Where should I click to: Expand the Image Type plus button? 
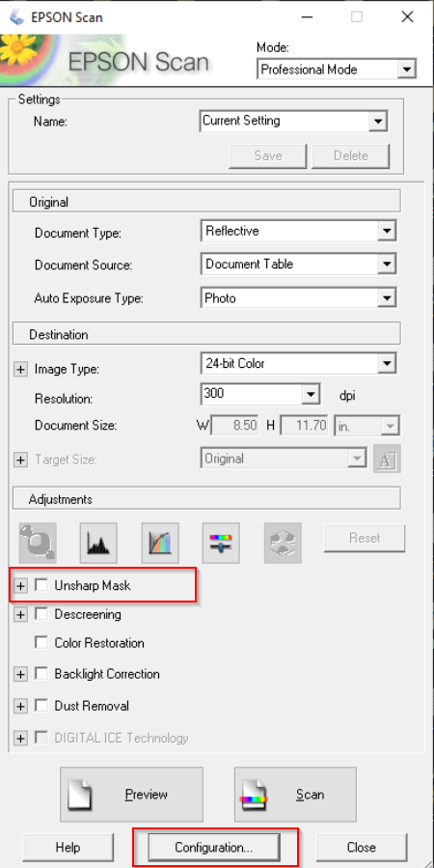tap(20, 370)
